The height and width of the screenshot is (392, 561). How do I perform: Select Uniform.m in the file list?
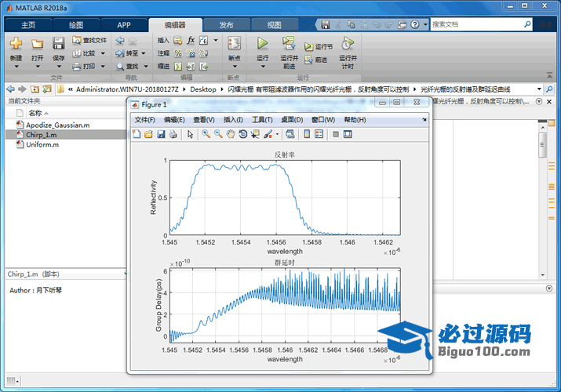[x=42, y=145]
